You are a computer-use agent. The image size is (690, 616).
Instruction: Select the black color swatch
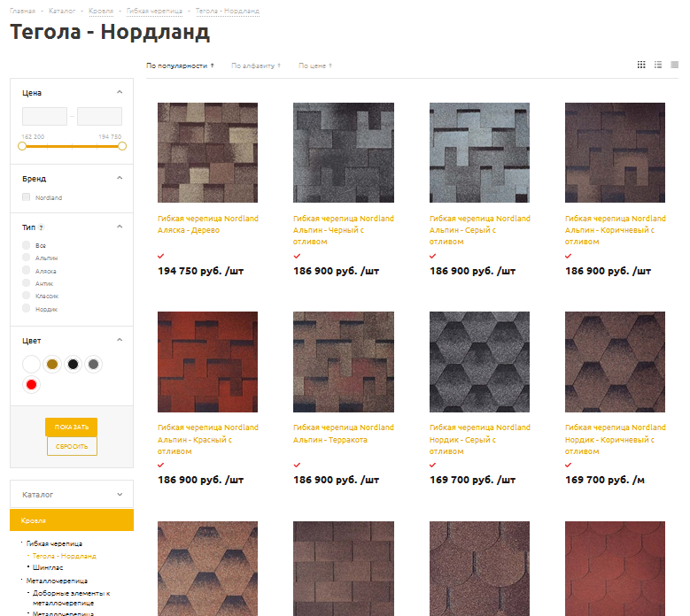[x=73, y=364]
